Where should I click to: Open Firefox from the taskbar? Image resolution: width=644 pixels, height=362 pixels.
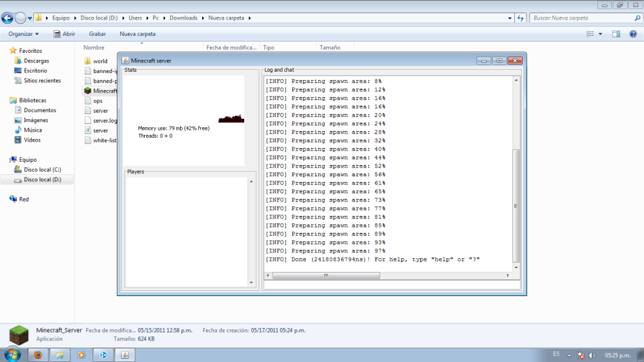38,355
